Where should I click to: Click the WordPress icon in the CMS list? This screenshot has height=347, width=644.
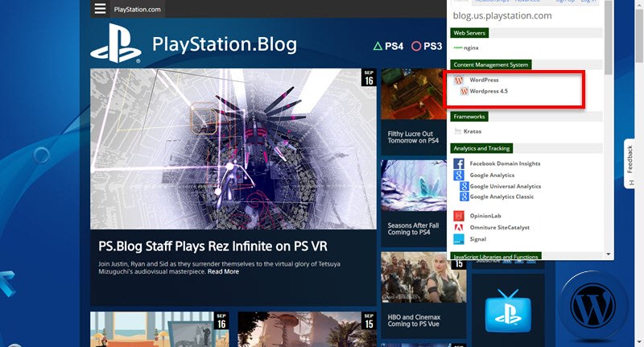point(459,80)
